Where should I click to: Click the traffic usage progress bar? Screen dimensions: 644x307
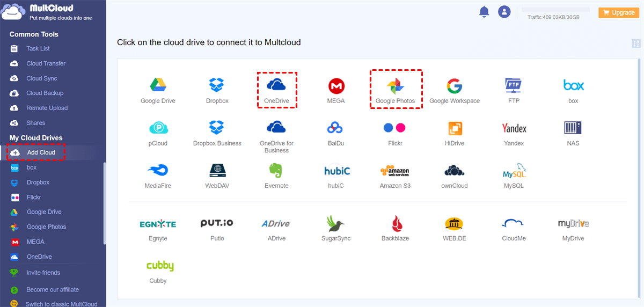[x=556, y=10]
